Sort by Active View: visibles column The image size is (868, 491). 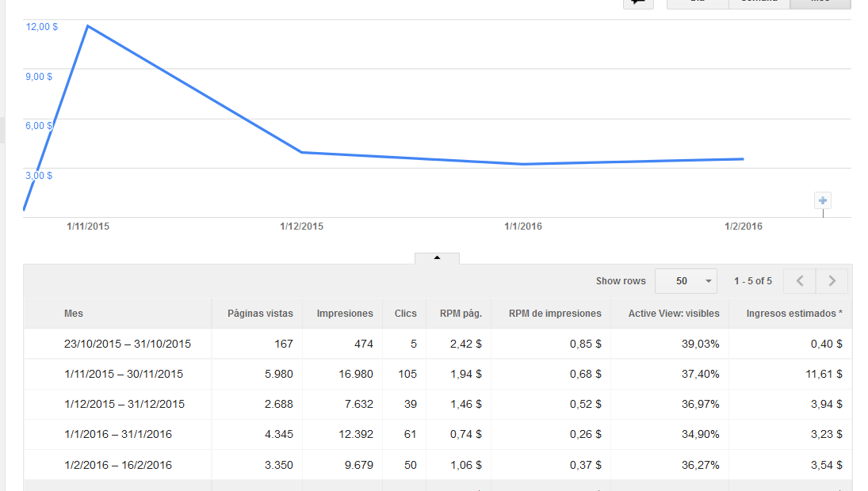coord(674,314)
